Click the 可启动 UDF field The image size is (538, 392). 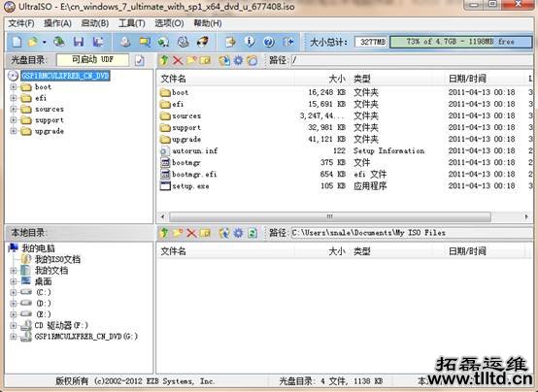pos(92,60)
